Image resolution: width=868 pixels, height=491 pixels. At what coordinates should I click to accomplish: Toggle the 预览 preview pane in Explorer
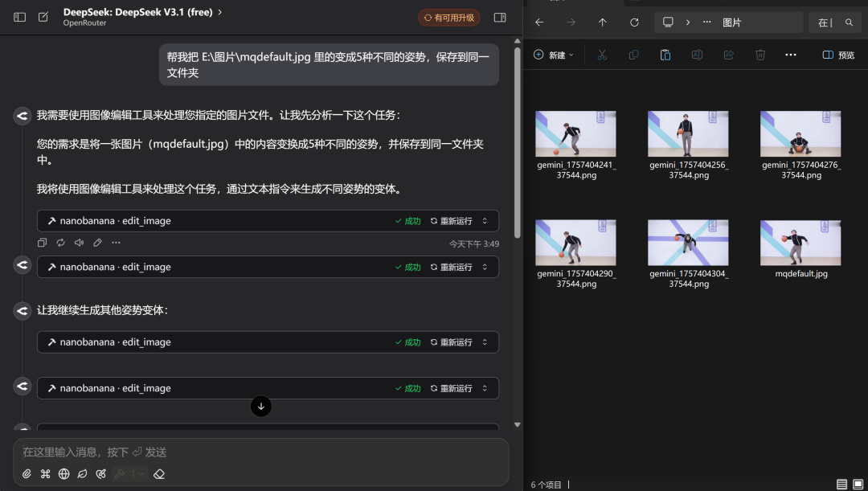click(x=836, y=54)
